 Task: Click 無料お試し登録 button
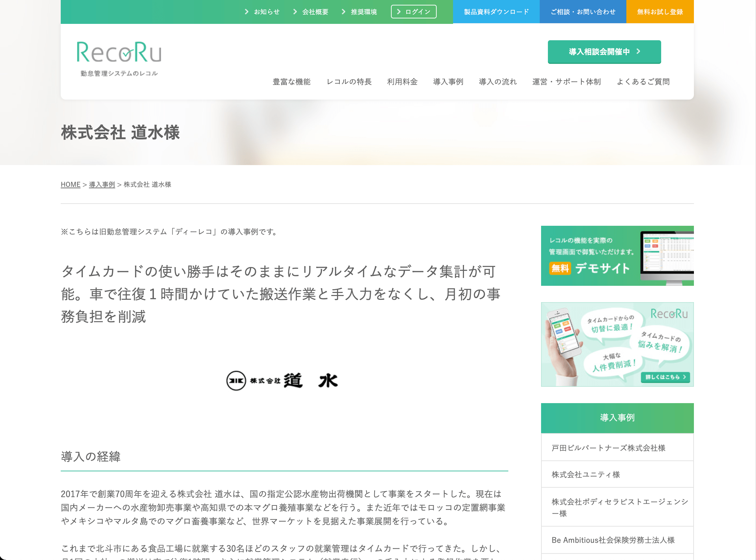pos(660,12)
